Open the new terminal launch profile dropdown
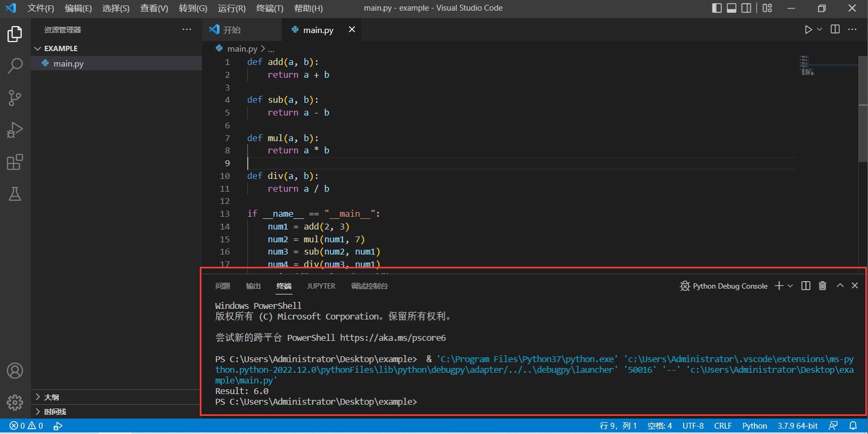 [790, 286]
